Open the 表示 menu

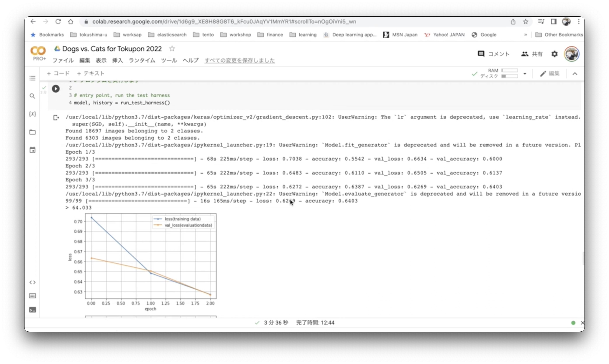click(101, 61)
